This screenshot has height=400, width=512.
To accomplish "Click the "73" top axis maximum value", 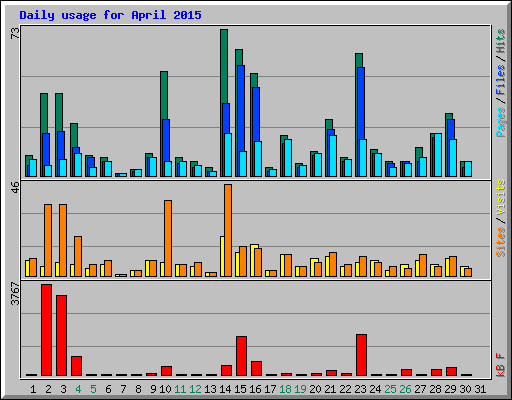I will pos(15,33).
